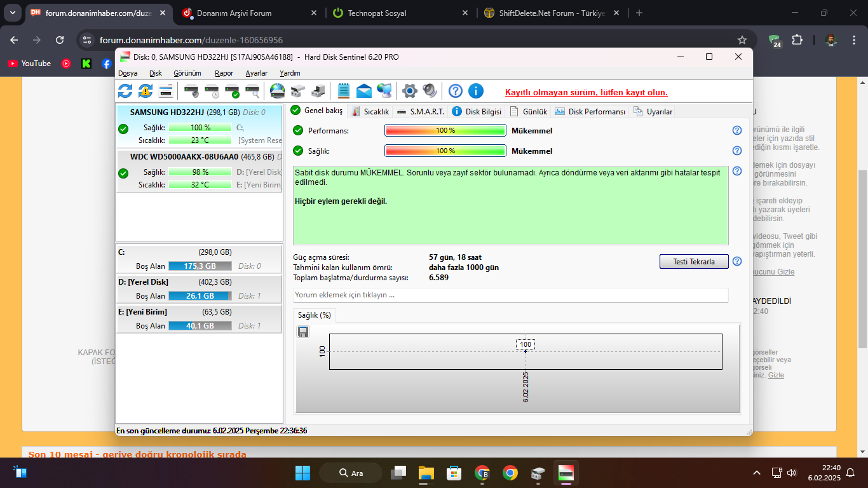868x488 pixels.
Task: Click the Chrome address bar URL
Action: 191,40
